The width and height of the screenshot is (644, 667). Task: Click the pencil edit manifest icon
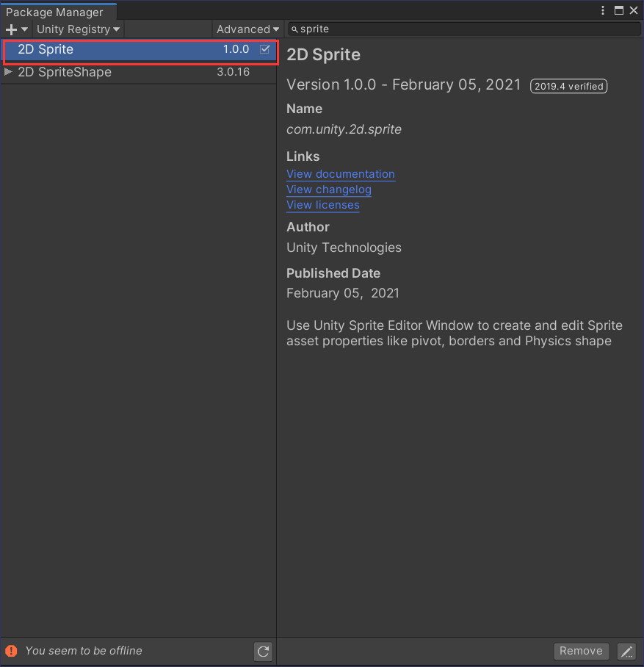(626, 652)
